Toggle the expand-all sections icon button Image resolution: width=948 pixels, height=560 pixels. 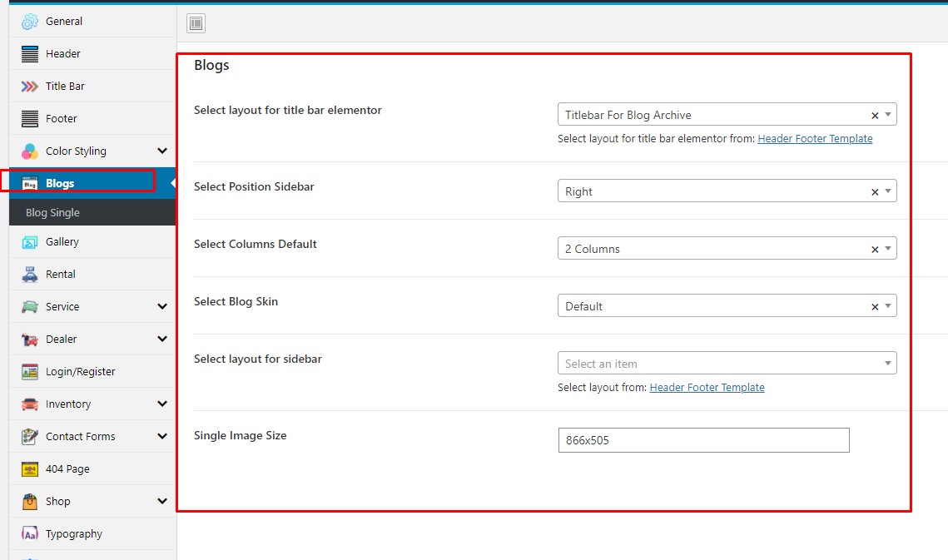pos(196,24)
